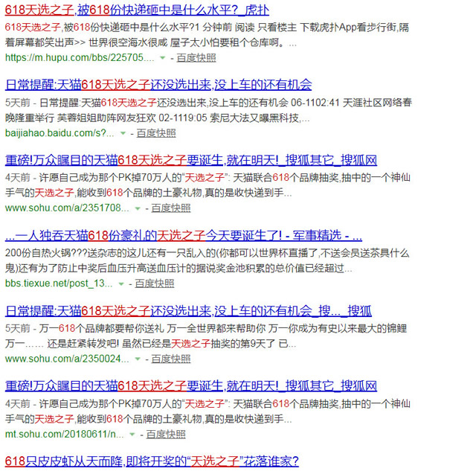
Task: Open 百度快照 for www.sohu.com/a/2350024 result
Action: [180, 359]
